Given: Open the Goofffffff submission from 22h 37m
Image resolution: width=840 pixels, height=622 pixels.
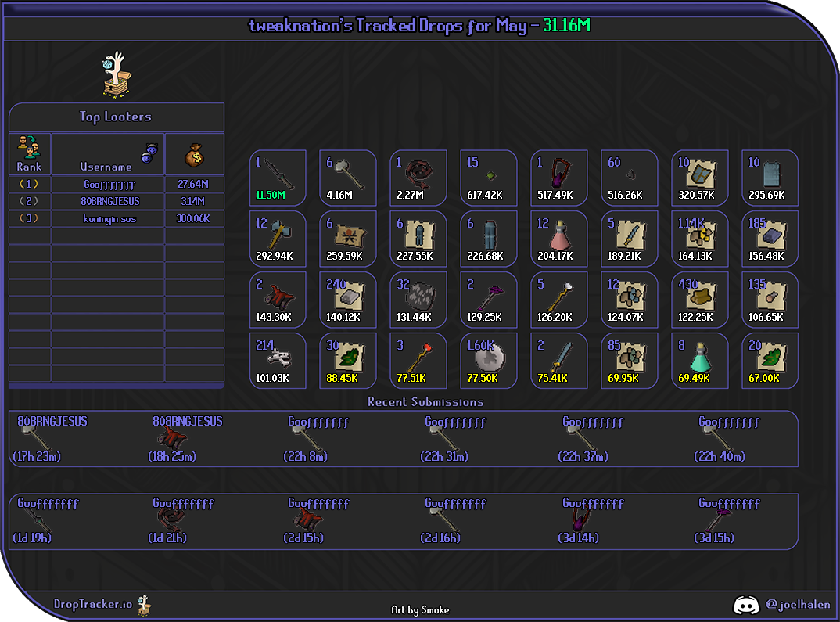Looking at the screenshot, I should [x=591, y=439].
